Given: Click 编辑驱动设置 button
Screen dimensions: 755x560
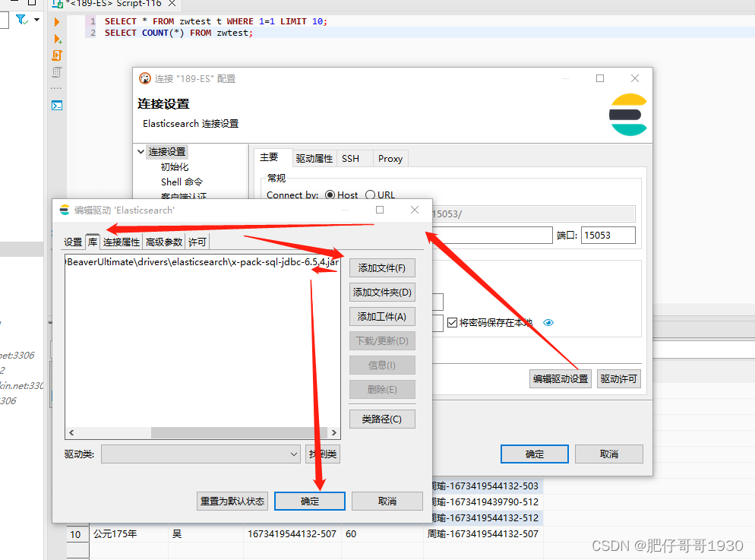Looking at the screenshot, I should [x=561, y=379].
